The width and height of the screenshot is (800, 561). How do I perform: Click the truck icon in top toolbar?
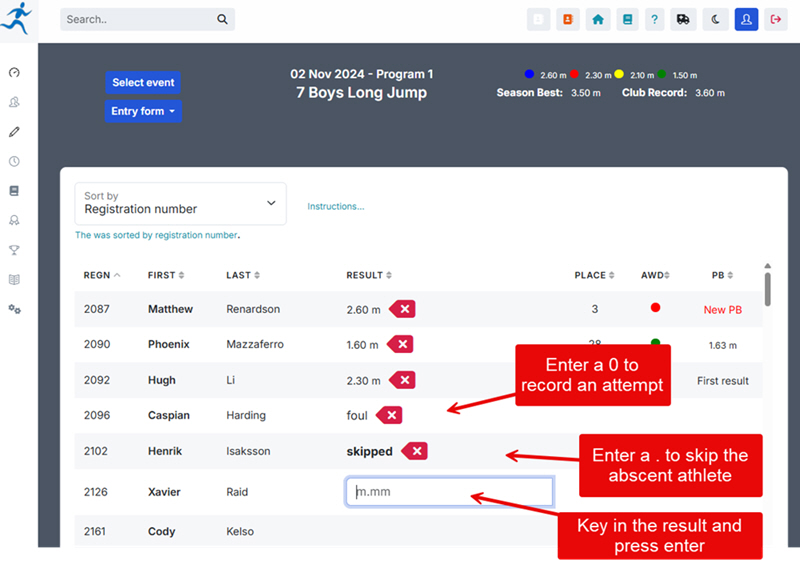click(683, 19)
